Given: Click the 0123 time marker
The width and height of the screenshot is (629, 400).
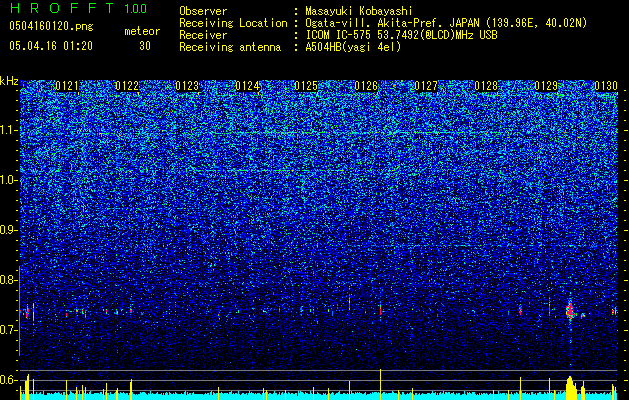Looking at the screenshot, I should [x=187, y=86].
